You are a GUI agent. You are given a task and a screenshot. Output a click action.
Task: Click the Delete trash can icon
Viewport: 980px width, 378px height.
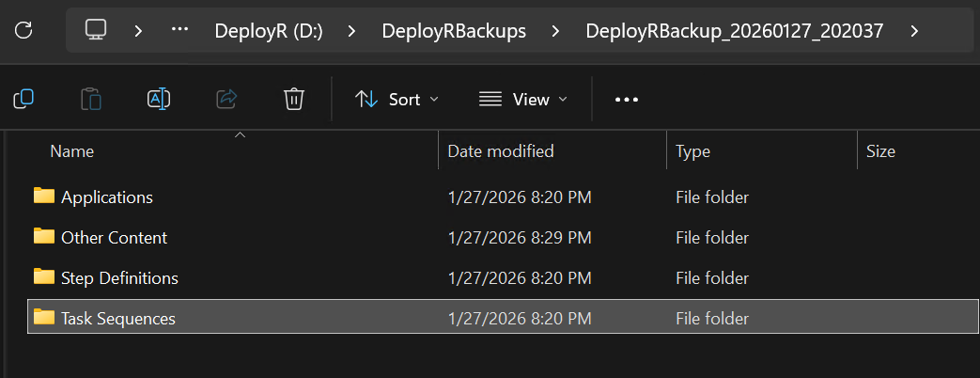tap(294, 99)
